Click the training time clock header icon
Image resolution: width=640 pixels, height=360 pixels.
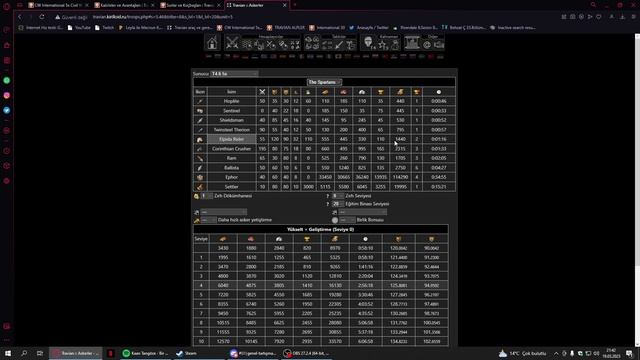439,92
